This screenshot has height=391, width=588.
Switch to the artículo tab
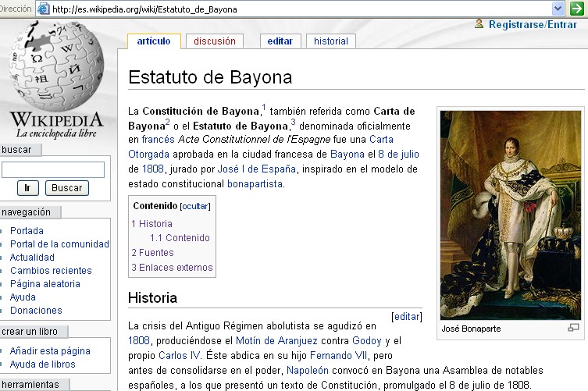coord(154,41)
